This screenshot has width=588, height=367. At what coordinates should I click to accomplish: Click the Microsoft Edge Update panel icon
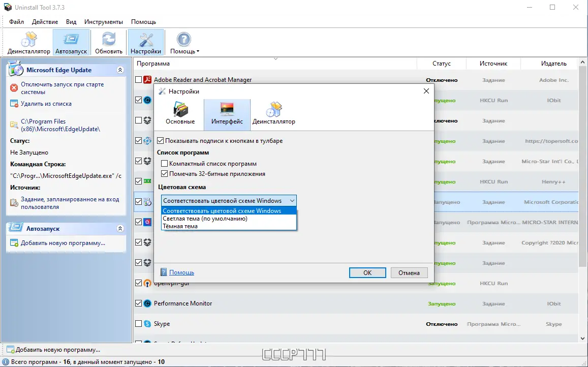[16, 69]
